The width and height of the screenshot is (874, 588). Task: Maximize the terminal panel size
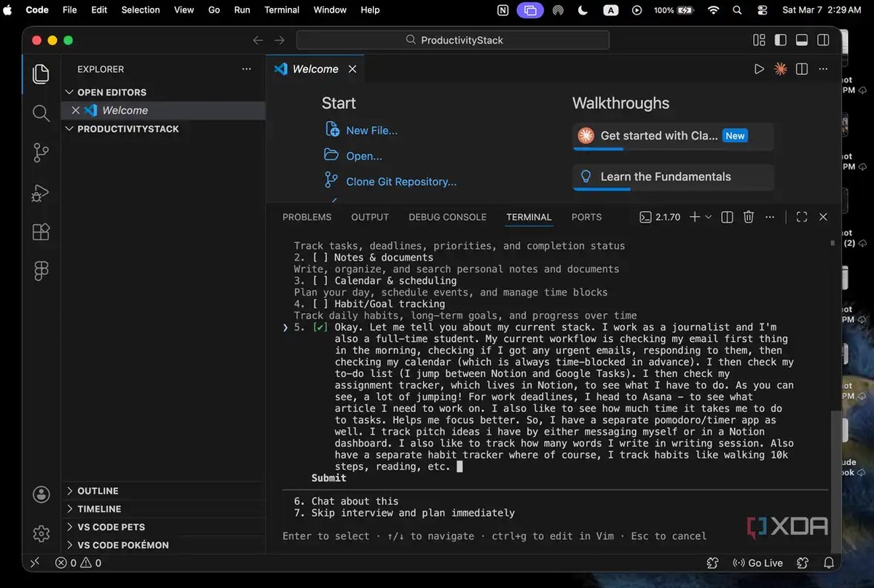point(802,217)
